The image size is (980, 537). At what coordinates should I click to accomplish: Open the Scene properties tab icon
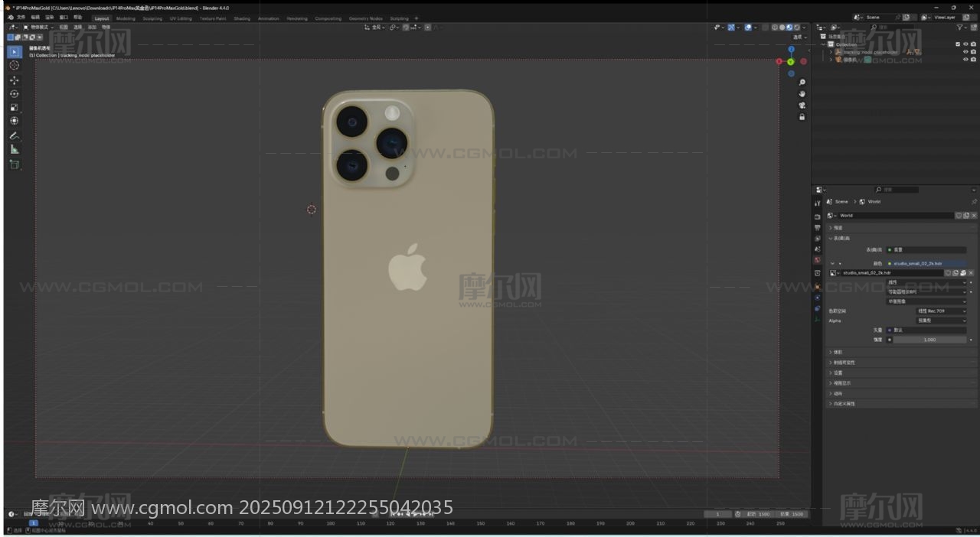(818, 249)
